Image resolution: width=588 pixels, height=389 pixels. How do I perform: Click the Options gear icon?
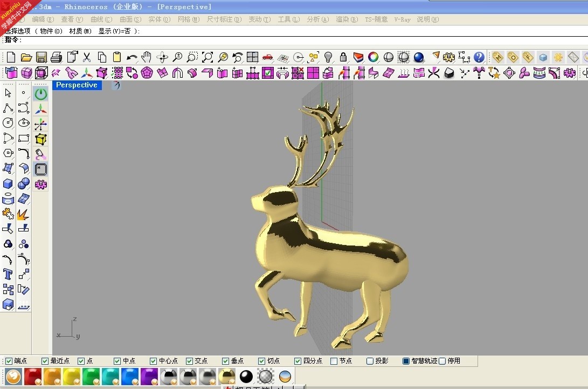pos(449,57)
